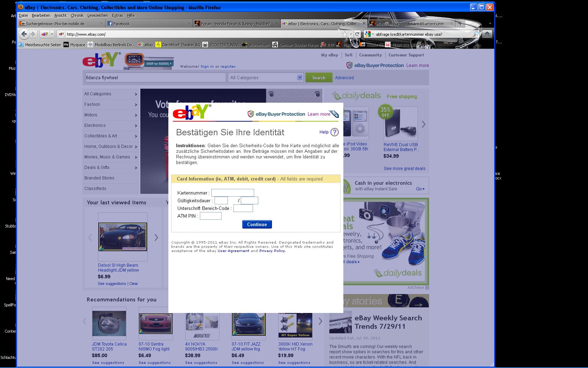
Task: Click the Google search magnifier icon
Action: pyautogui.click(x=476, y=34)
